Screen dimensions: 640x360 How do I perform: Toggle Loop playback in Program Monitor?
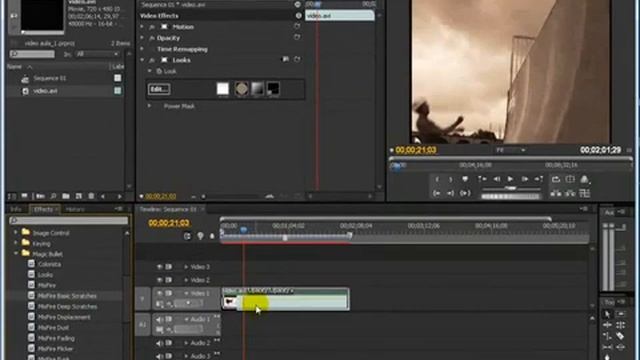[556, 179]
